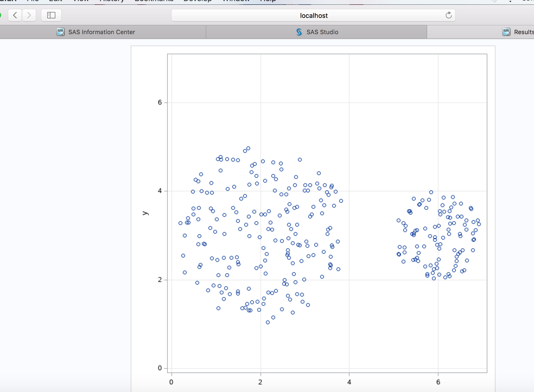Switch to the SAS Information Center tab
Image resolution: width=534 pixels, height=392 pixels.
point(101,32)
